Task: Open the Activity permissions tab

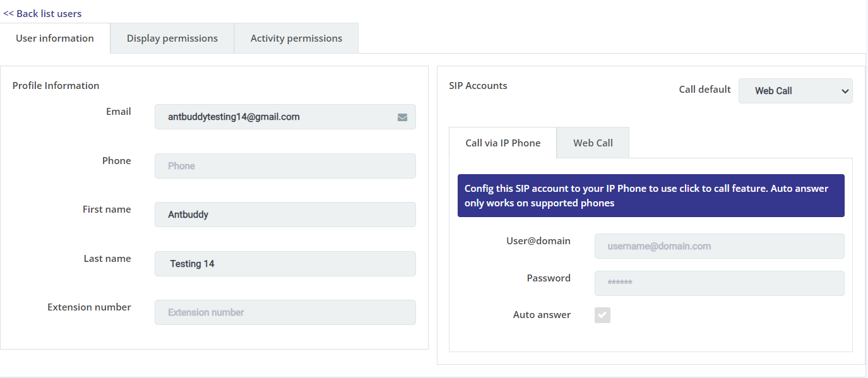Action: 296,38
